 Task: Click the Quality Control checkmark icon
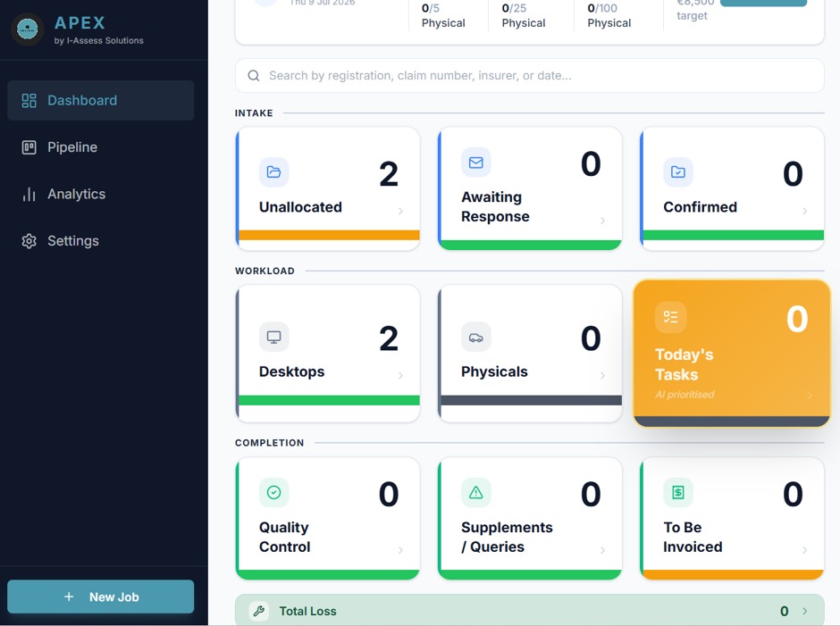(273, 492)
